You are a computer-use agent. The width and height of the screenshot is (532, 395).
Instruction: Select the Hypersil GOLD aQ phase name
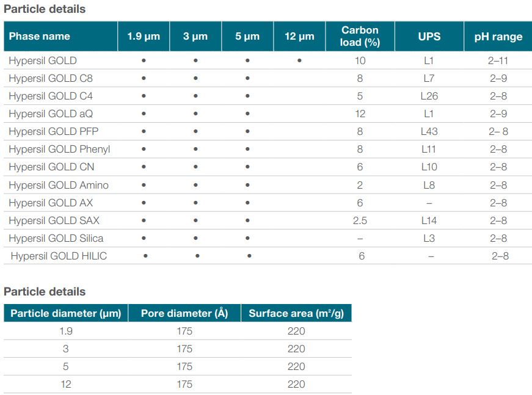pos(51,114)
